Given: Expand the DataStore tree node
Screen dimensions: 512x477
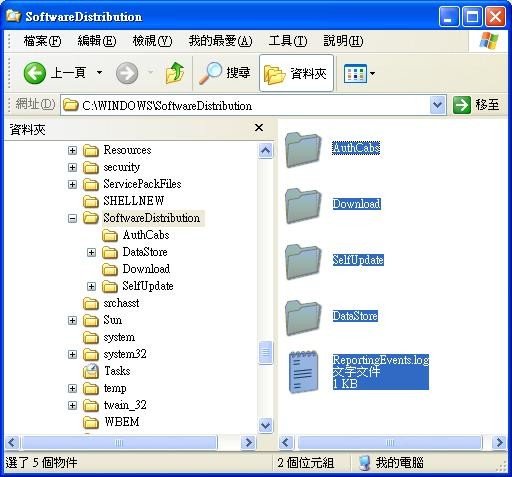Looking at the screenshot, I should click(x=91, y=252).
